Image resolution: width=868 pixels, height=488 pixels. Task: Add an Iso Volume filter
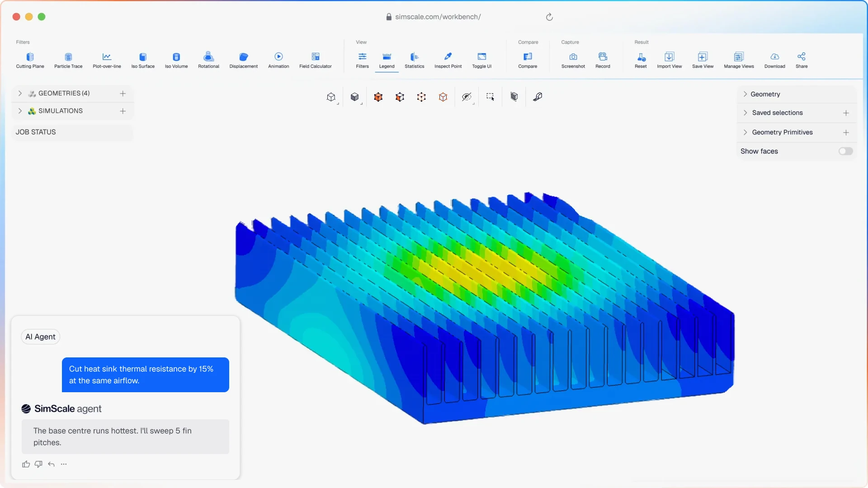(x=176, y=60)
